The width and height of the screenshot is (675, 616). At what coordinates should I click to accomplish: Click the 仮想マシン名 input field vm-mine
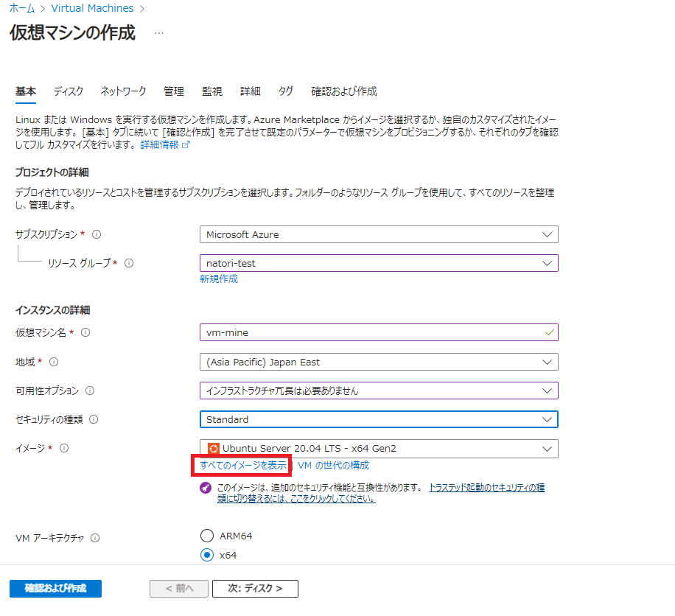(379, 332)
